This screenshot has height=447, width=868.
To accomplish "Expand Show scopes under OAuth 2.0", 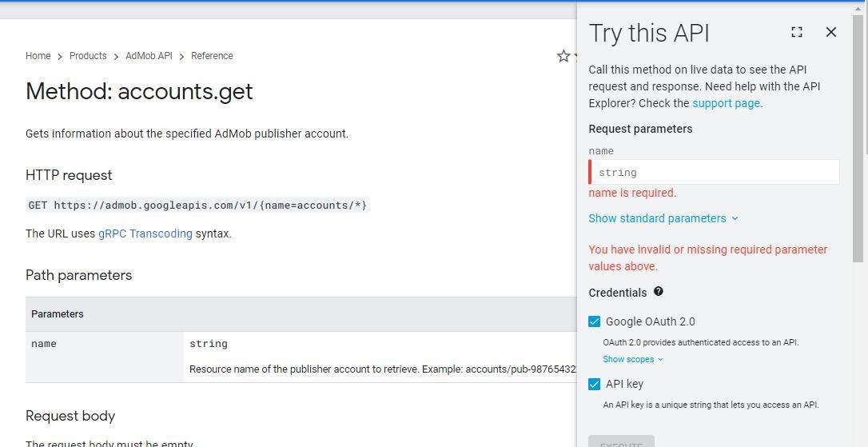I will pos(633,359).
